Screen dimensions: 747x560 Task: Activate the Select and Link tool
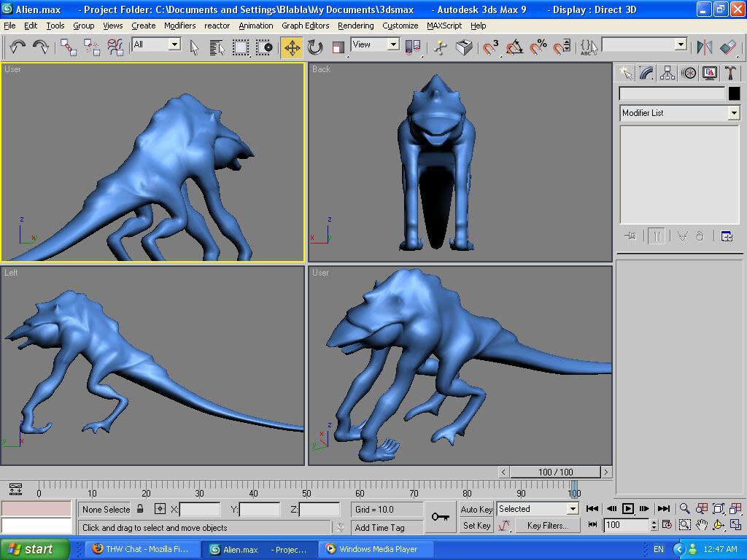(x=69, y=47)
